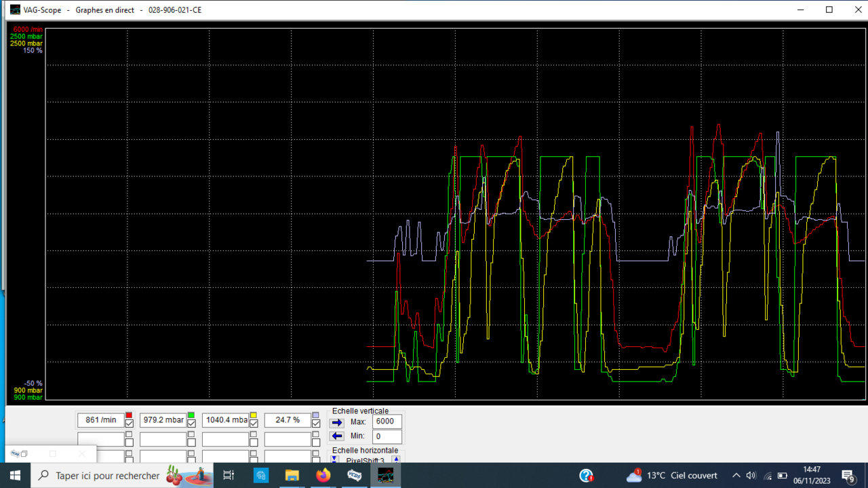The image size is (868, 488).
Task: Click the red color swatch for RPM
Action: [129, 415]
